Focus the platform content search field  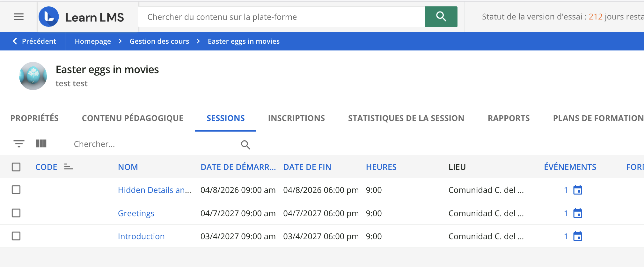[281, 17]
